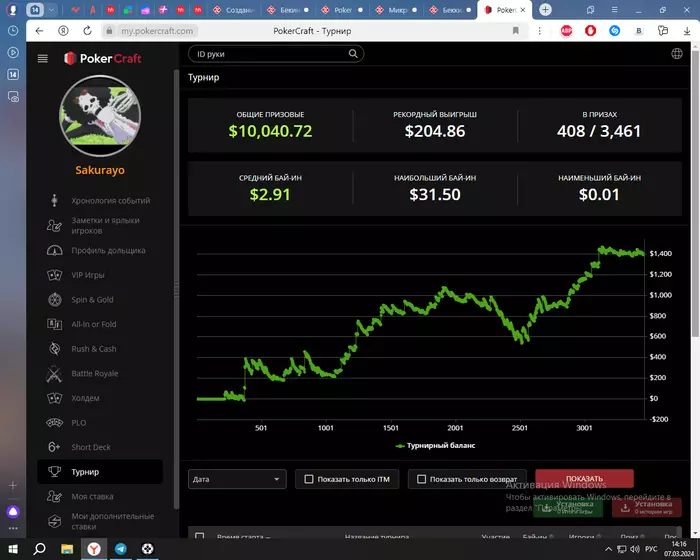Click browser back arrow
700x560 pixels.
(x=39, y=31)
